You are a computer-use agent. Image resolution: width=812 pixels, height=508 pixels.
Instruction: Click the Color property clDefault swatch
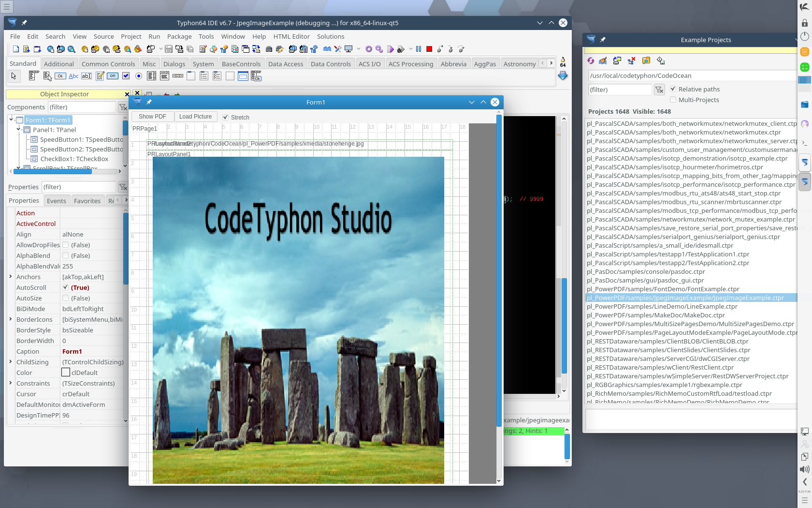pyautogui.click(x=66, y=373)
